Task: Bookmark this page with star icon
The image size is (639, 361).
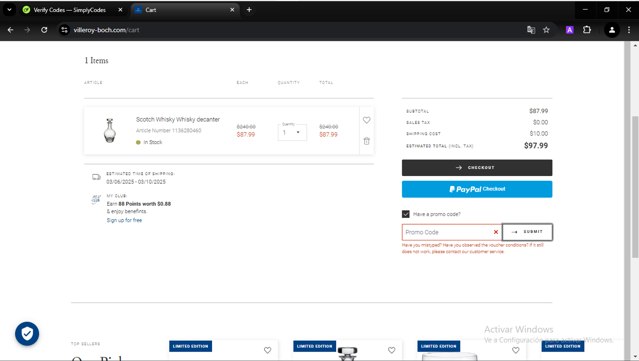Action: 546,30
